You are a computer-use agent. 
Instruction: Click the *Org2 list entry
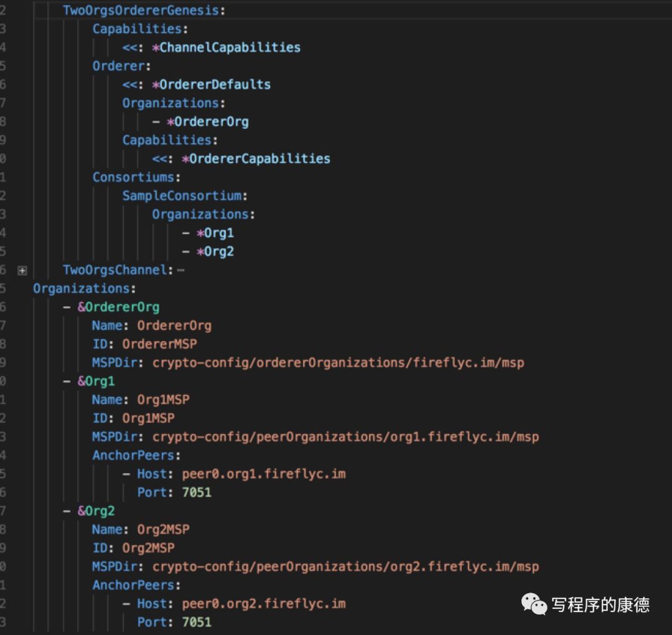pyautogui.click(x=215, y=252)
